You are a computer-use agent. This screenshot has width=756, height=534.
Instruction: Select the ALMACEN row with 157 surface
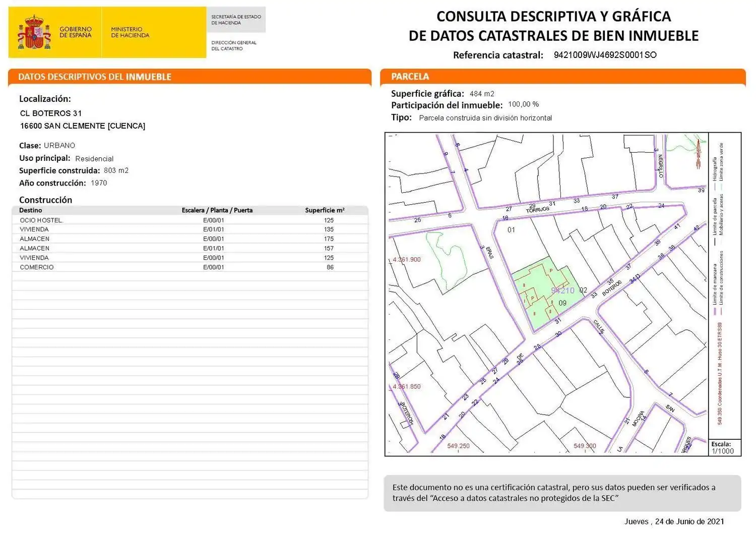click(x=190, y=249)
